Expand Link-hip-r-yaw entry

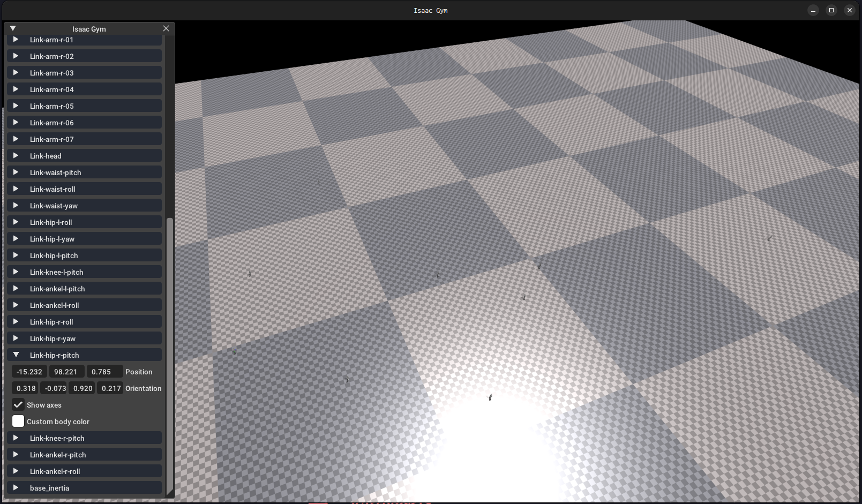click(x=84, y=338)
